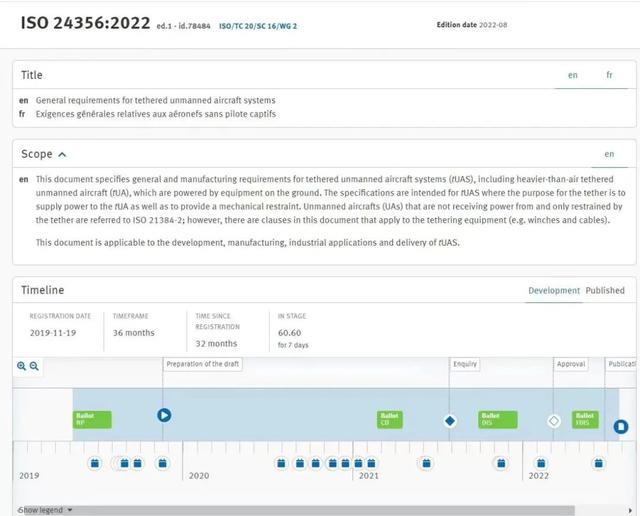Open the ISO/TC 20/SC 16/WG 2 link
This screenshot has width=640, height=516.
point(258,25)
